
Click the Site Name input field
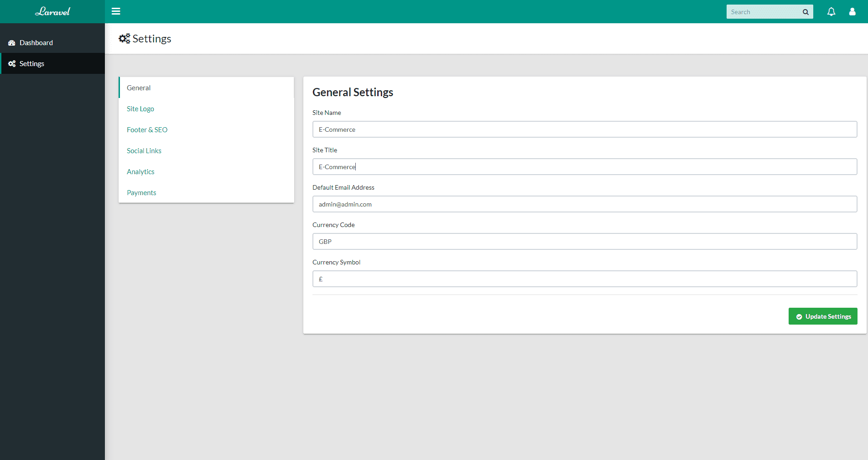coord(585,129)
